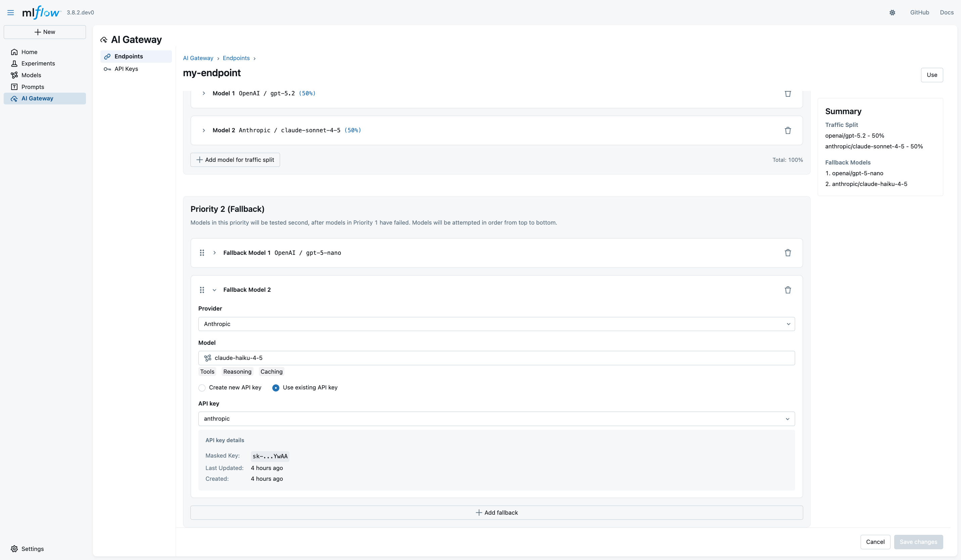Open the AI Gateway sidebar item

tap(37, 98)
